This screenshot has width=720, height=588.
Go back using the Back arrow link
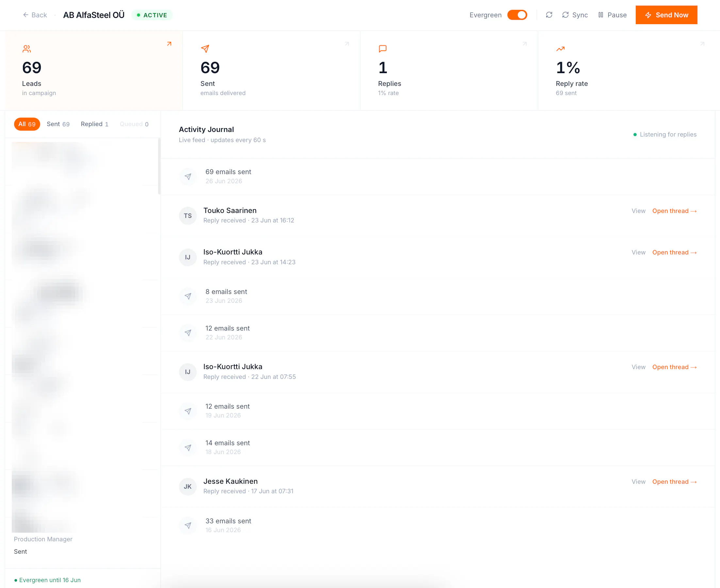point(35,15)
